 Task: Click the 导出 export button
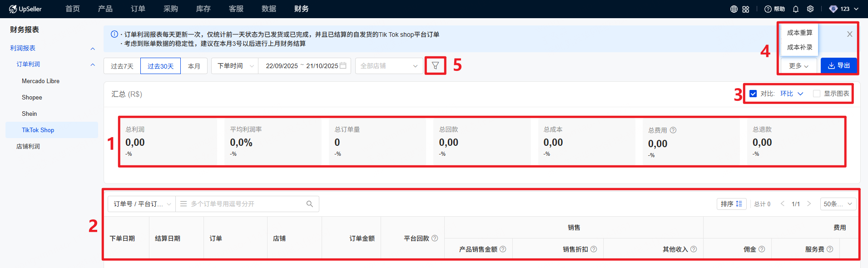pyautogui.click(x=838, y=66)
